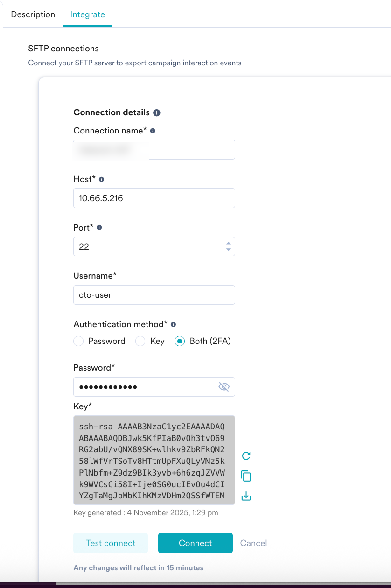Click the Connection details info icon
Viewport: 391px width, 588px height.
157,113
